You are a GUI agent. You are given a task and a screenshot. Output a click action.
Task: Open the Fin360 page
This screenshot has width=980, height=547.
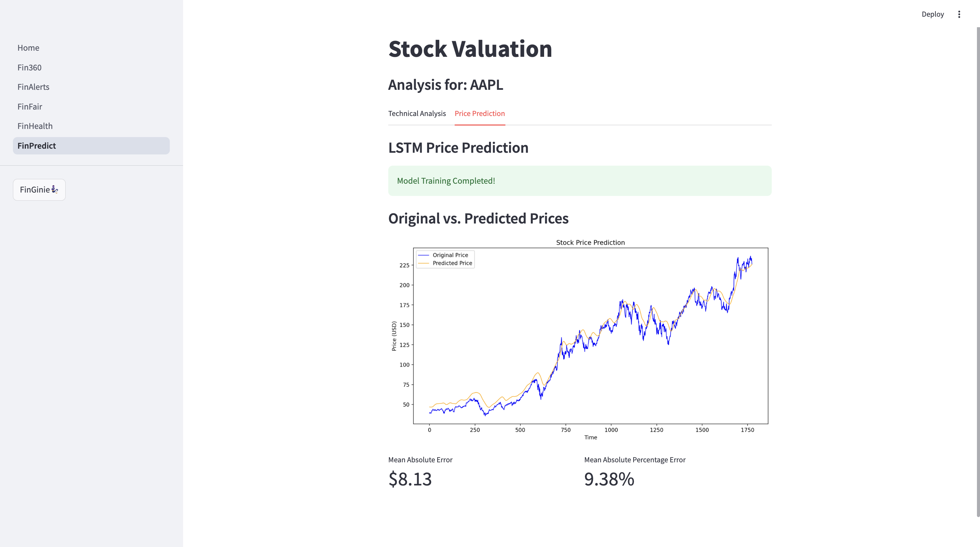tap(29, 67)
